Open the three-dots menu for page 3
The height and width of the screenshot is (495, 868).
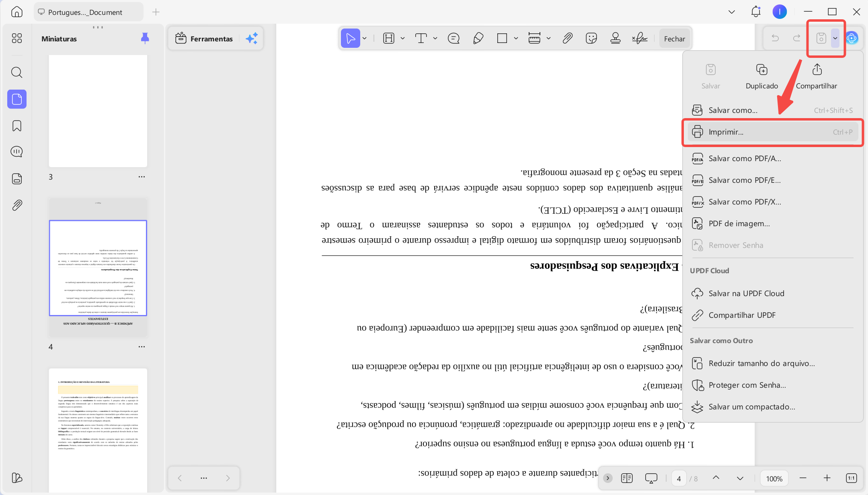pos(142,177)
